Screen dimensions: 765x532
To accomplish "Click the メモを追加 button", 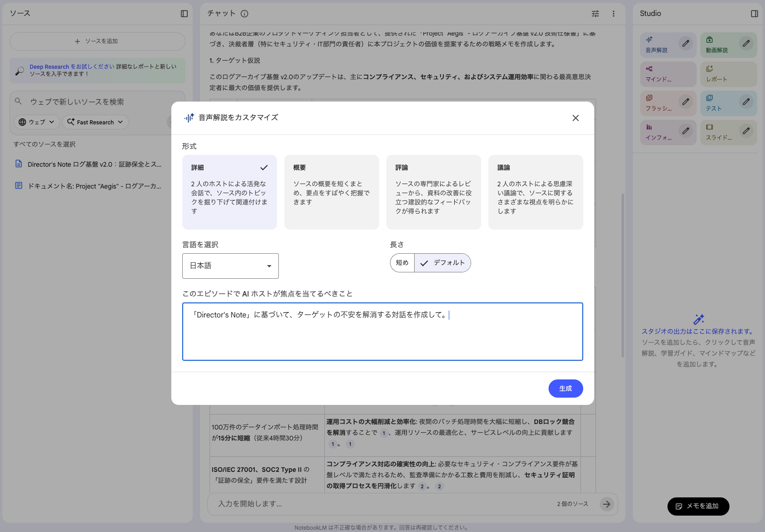I will click(x=698, y=506).
